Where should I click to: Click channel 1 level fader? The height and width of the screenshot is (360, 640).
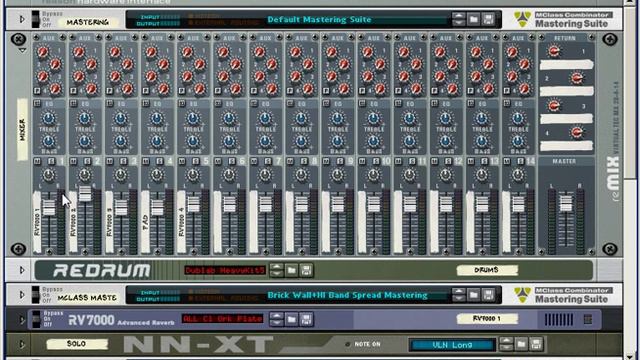point(49,207)
